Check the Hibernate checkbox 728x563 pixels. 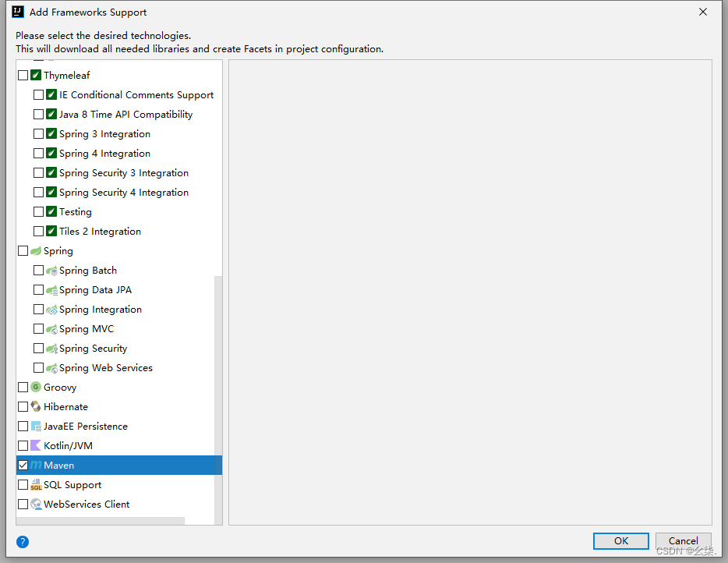tap(23, 406)
